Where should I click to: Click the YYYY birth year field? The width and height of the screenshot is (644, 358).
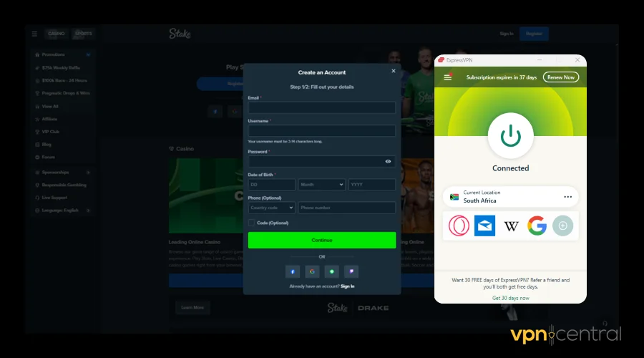pos(372,185)
